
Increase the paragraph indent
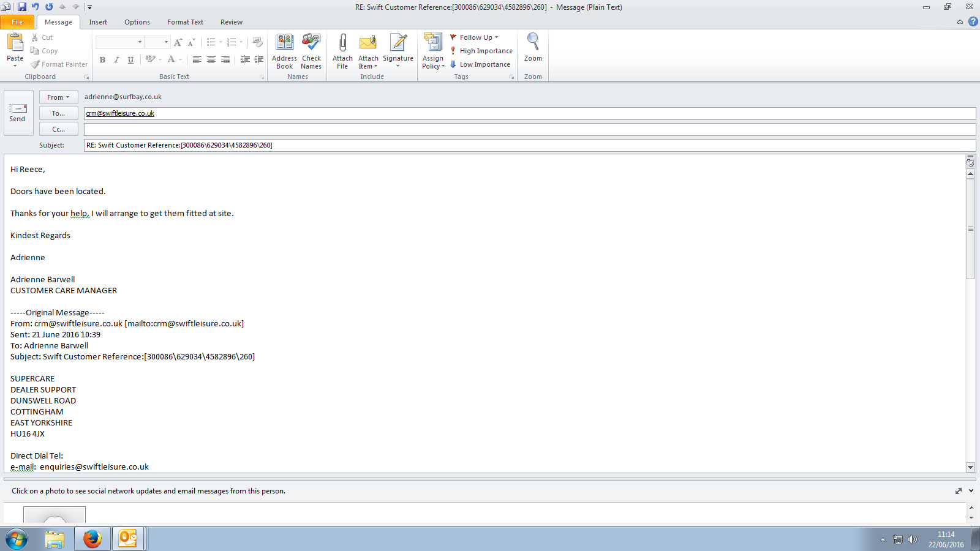click(259, 59)
